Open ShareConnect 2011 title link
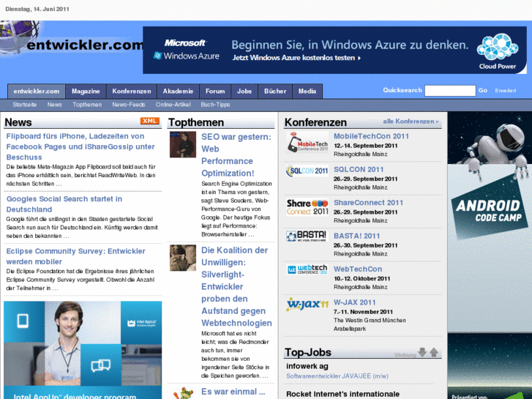Viewport: 532px width, 399px height. pyautogui.click(x=369, y=203)
